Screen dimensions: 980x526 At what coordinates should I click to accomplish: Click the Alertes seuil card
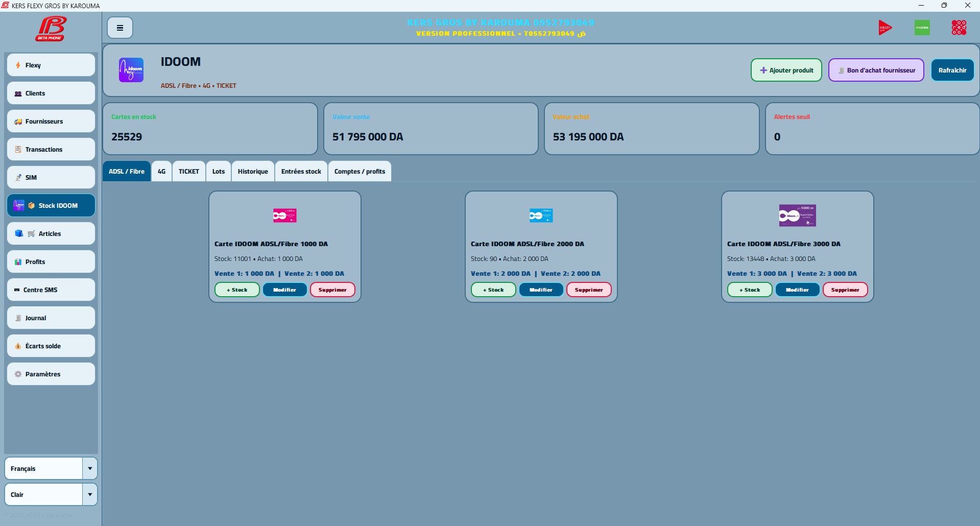872,129
